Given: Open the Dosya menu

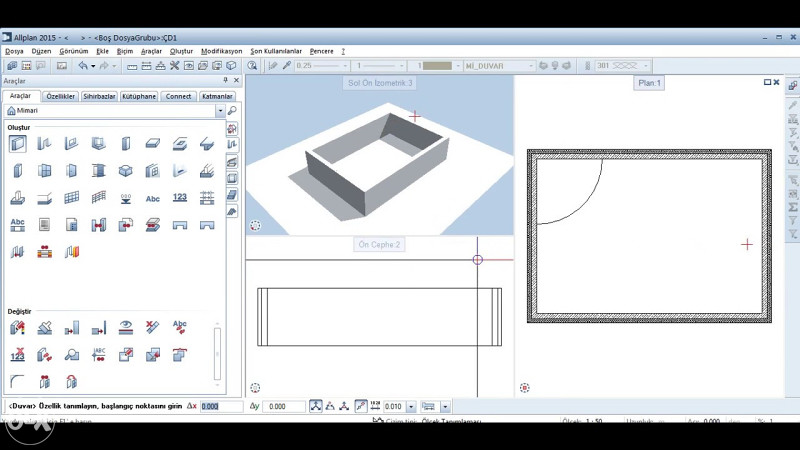Looking at the screenshot, I should point(14,51).
